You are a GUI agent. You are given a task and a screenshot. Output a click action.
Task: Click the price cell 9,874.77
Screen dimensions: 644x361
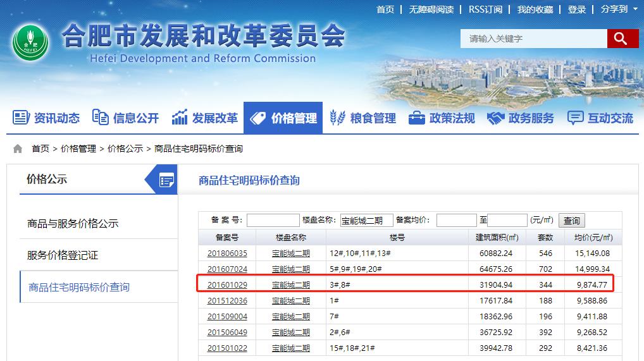592,285
